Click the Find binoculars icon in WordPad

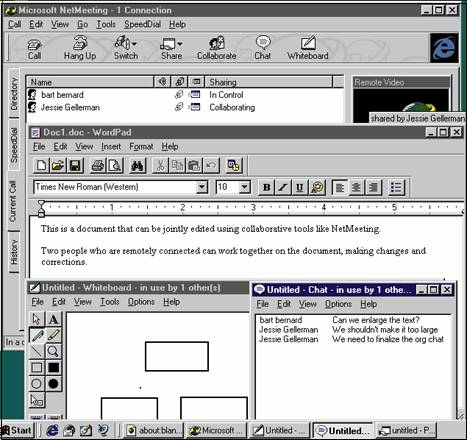137,165
